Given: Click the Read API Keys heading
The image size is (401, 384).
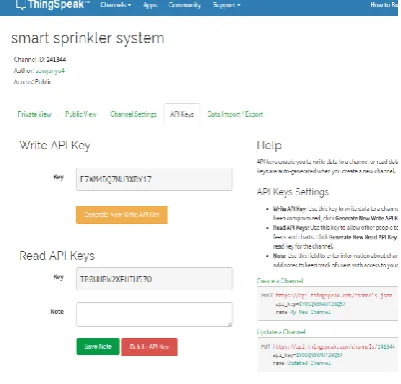Looking at the screenshot, I should click(x=57, y=256).
